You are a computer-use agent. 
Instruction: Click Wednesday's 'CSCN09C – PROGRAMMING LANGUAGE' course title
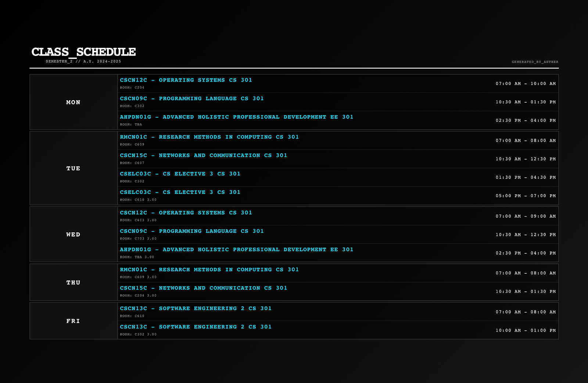[192, 231]
